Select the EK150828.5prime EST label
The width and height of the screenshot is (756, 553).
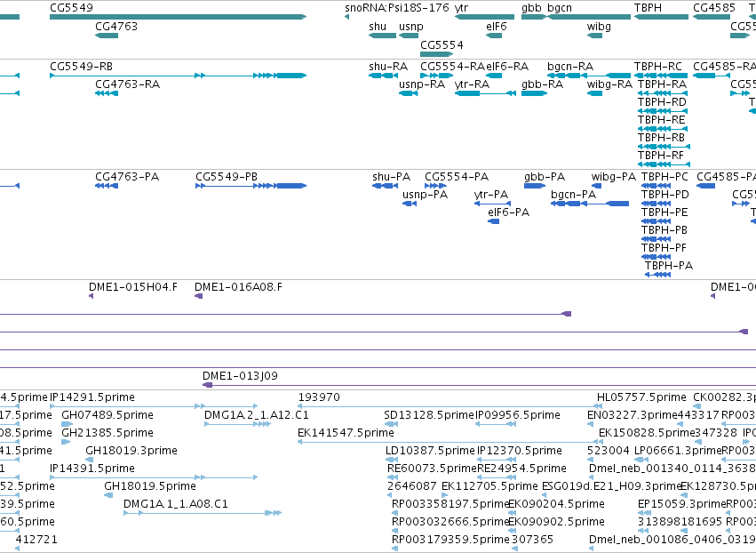pyautogui.click(x=647, y=433)
